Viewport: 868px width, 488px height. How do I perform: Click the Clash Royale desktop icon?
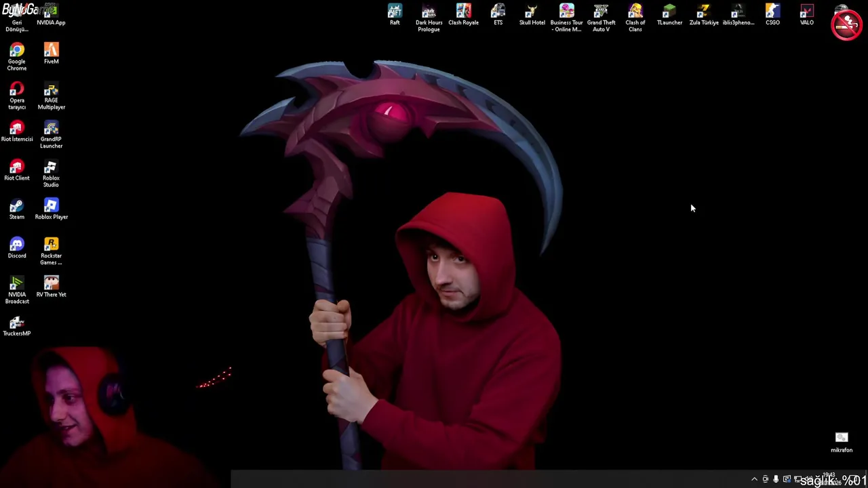pos(463,14)
